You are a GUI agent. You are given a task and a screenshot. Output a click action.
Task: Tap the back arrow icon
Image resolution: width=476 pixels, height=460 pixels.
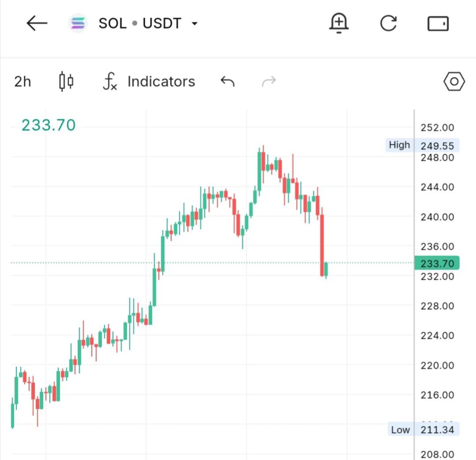click(37, 23)
